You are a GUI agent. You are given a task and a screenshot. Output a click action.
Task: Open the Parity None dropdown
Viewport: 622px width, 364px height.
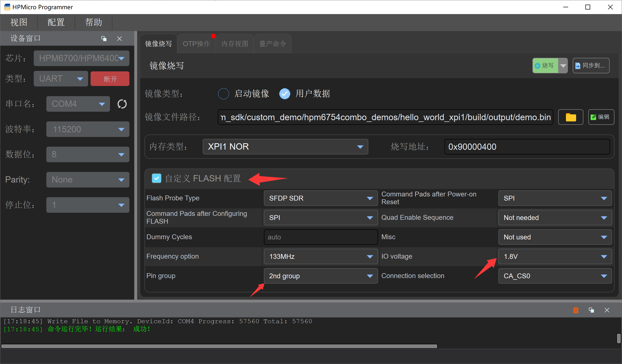coord(88,179)
